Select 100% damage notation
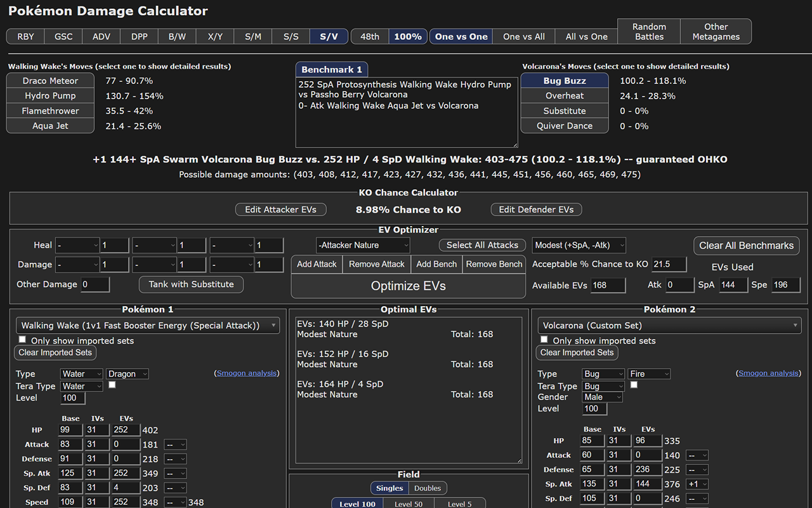Viewport: 812px width, 508px height. [408, 36]
